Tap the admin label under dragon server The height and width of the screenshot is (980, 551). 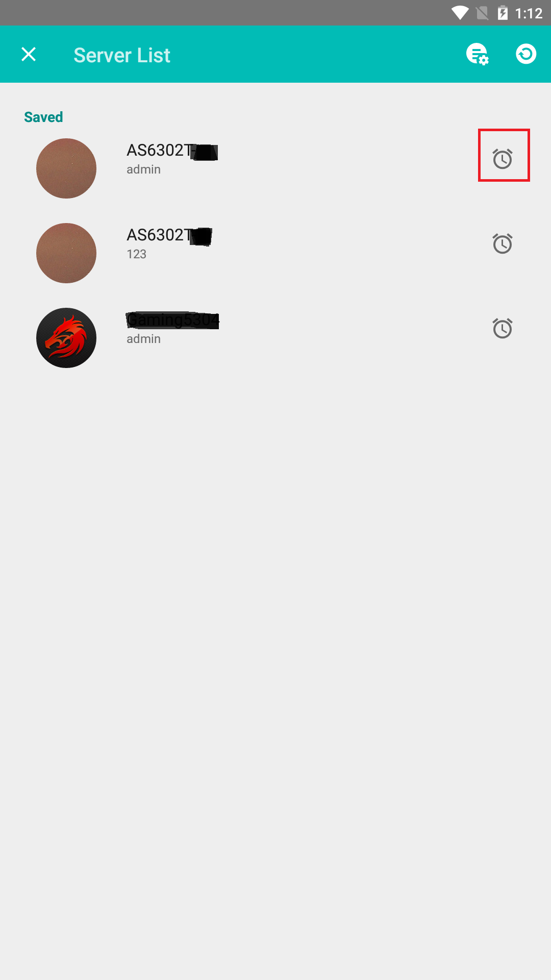tap(143, 339)
